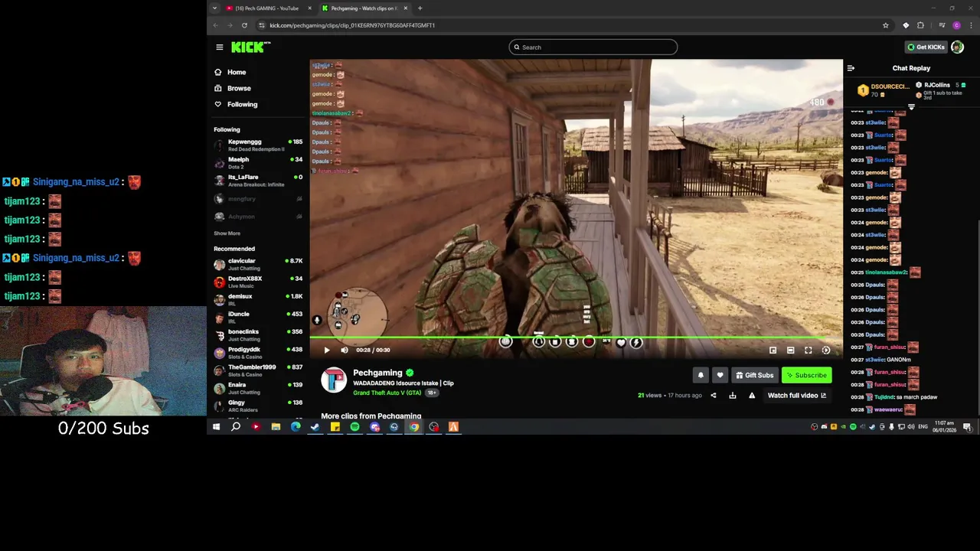Open recommended channel TheGambler1999

pyautogui.click(x=258, y=370)
